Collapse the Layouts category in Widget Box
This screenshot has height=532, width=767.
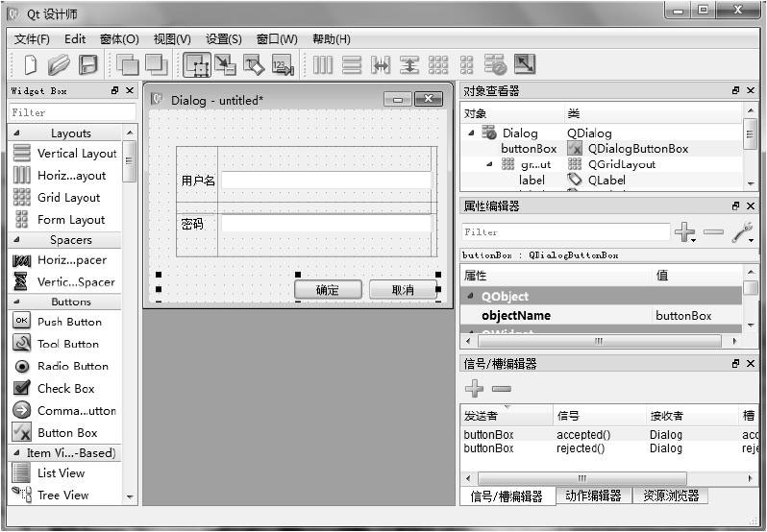pos(16,133)
